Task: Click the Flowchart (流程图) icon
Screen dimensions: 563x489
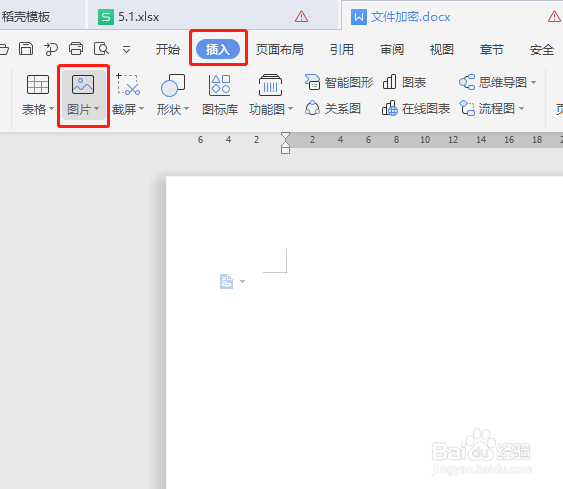Action: point(467,108)
